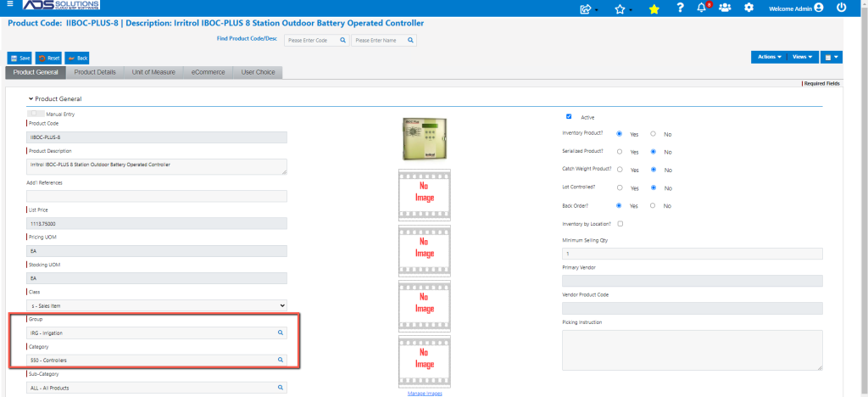Switch to the Unit of Measure tab
This screenshot has height=397, width=868.
point(153,72)
